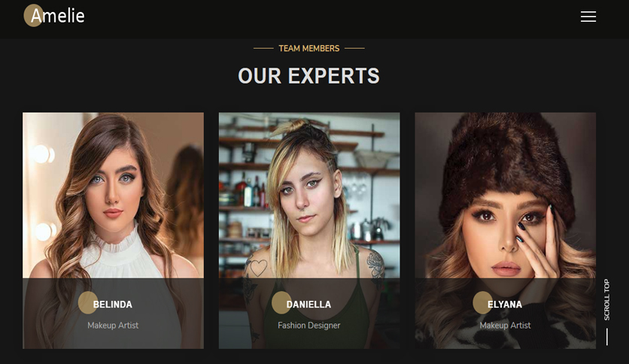Select the ELYANA name link
629x364 pixels.
[505, 305]
